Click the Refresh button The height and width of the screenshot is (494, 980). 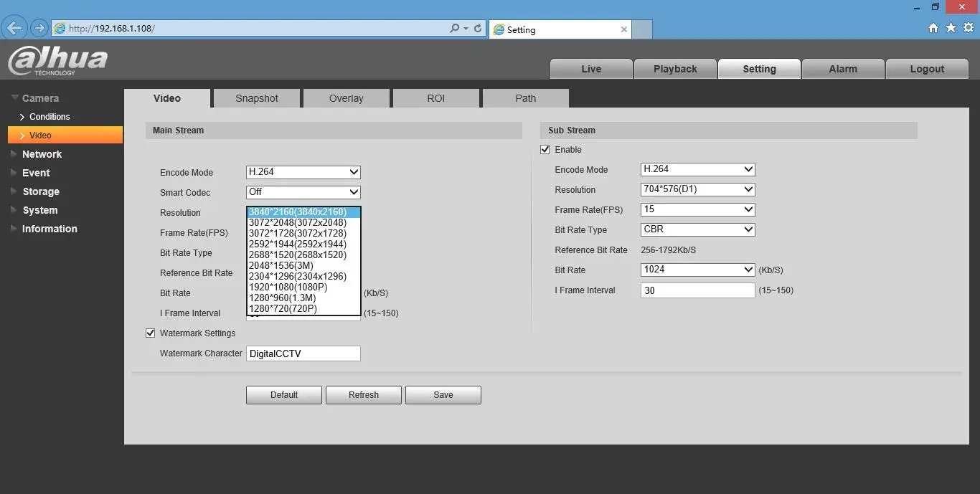click(364, 395)
